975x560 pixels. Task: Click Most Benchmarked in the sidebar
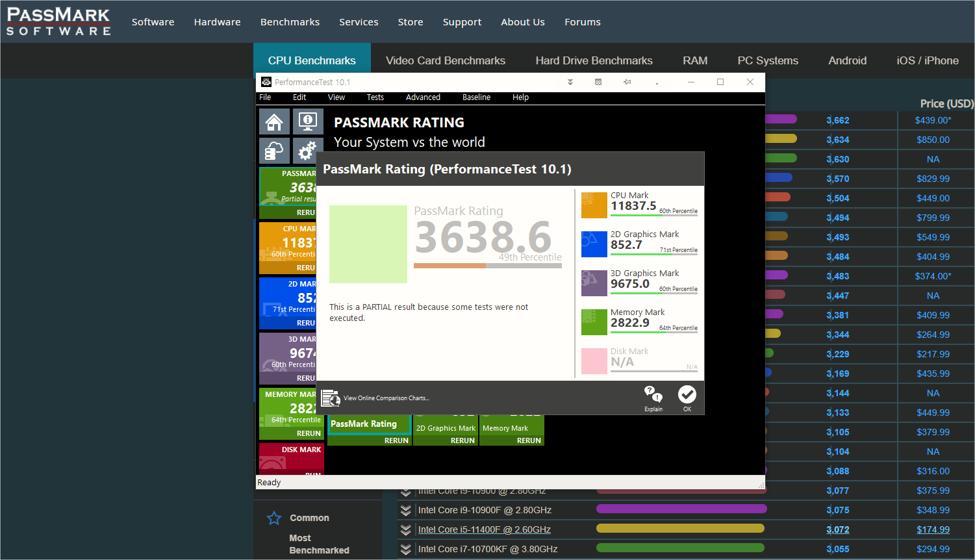[319, 544]
